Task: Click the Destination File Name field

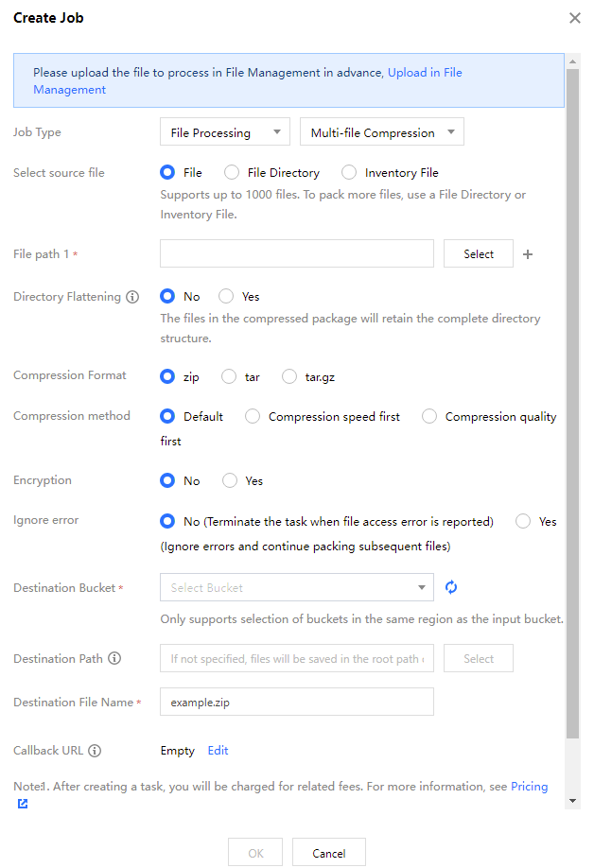Action: click(x=296, y=703)
